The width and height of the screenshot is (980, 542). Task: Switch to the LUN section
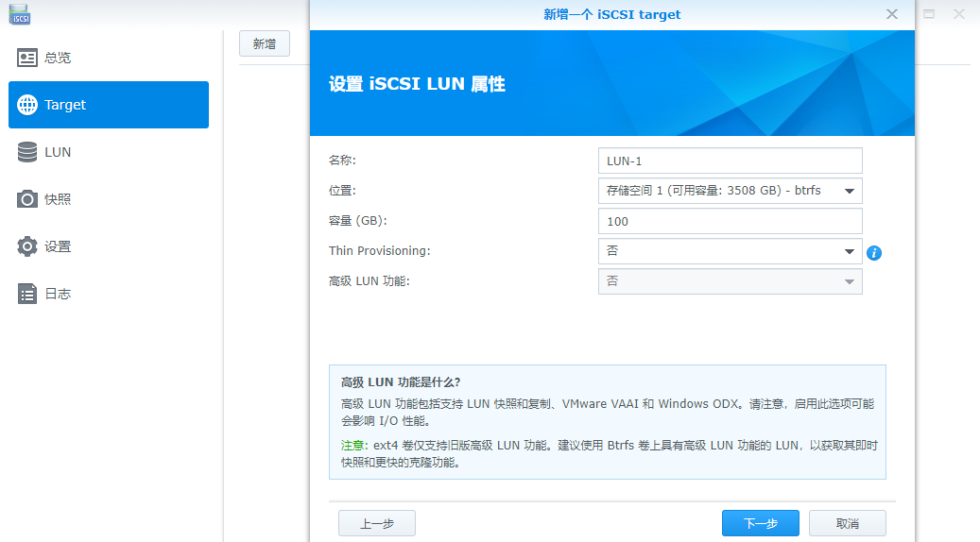coord(57,152)
